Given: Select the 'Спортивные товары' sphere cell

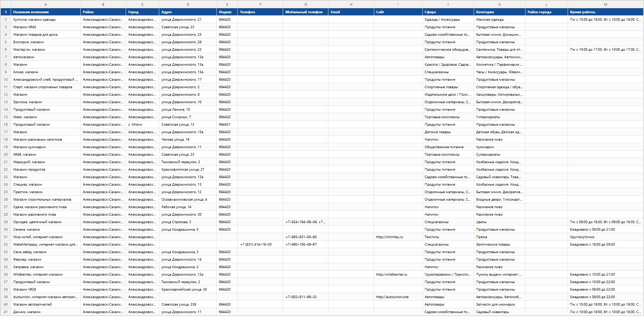Looking at the screenshot, I should (448, 87).
